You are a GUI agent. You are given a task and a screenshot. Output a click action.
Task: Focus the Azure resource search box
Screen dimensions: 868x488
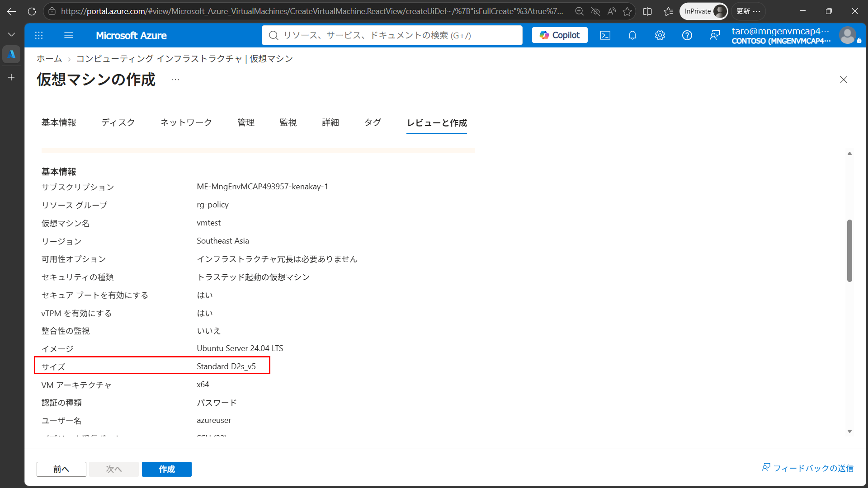pyautogui.click(x=392, y=35)
